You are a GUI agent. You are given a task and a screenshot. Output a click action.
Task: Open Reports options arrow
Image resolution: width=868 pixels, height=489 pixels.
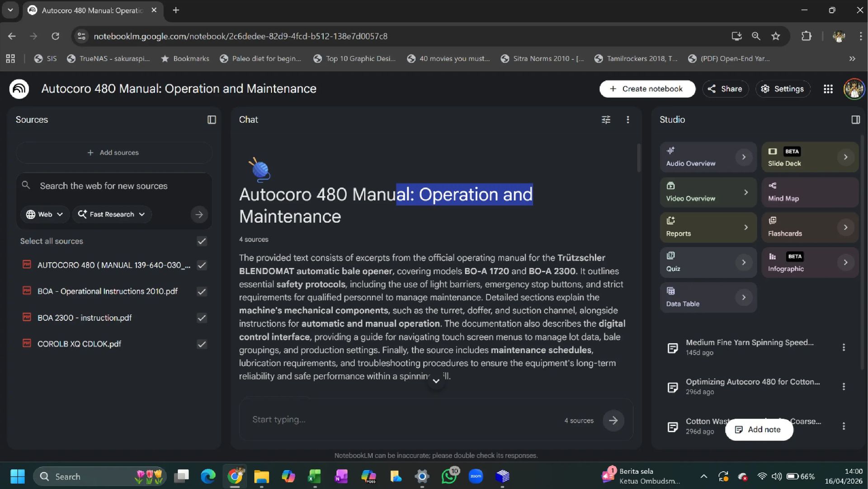[745, 227]
